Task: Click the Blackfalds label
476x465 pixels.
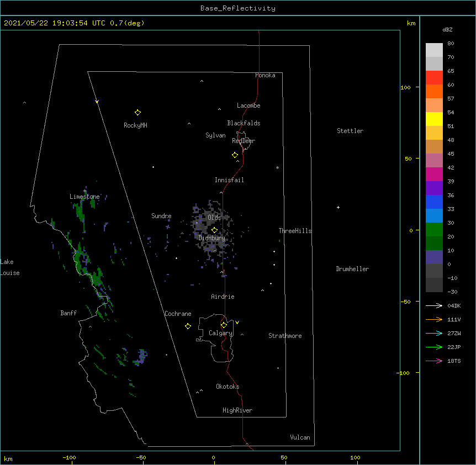Action: pyautogui.click(x=244, y=123)
